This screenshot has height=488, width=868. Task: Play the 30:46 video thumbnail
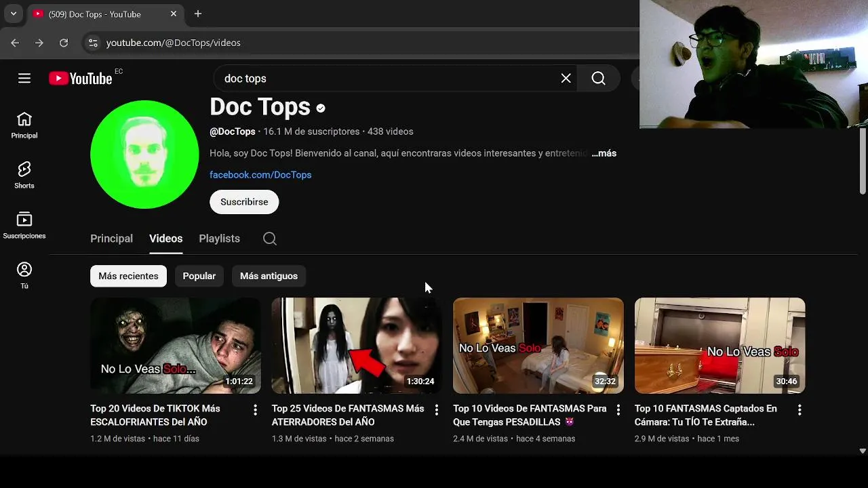point(720,346)
